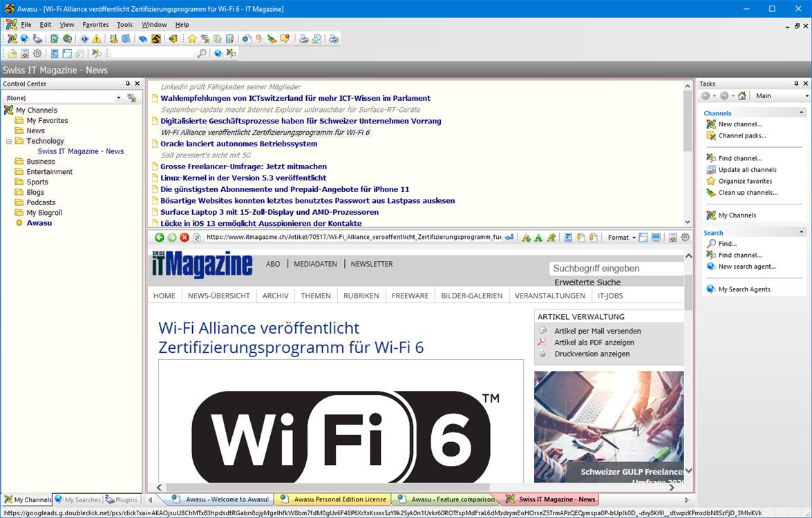Click the pin icon on the Control Center pane

[x=128, y=84]
